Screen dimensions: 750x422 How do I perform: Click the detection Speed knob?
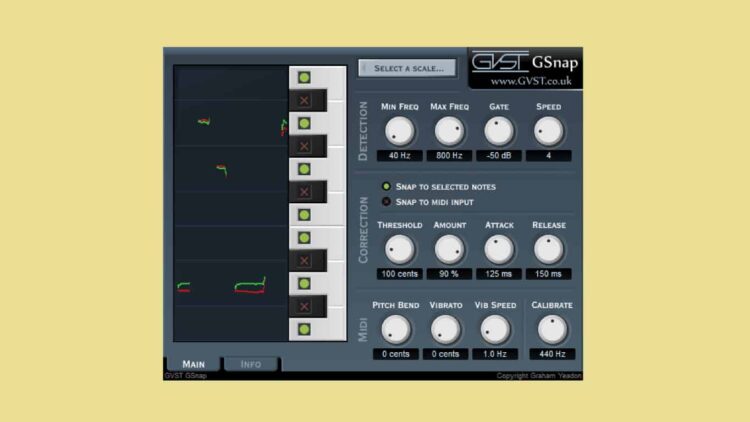click(549, 131)
